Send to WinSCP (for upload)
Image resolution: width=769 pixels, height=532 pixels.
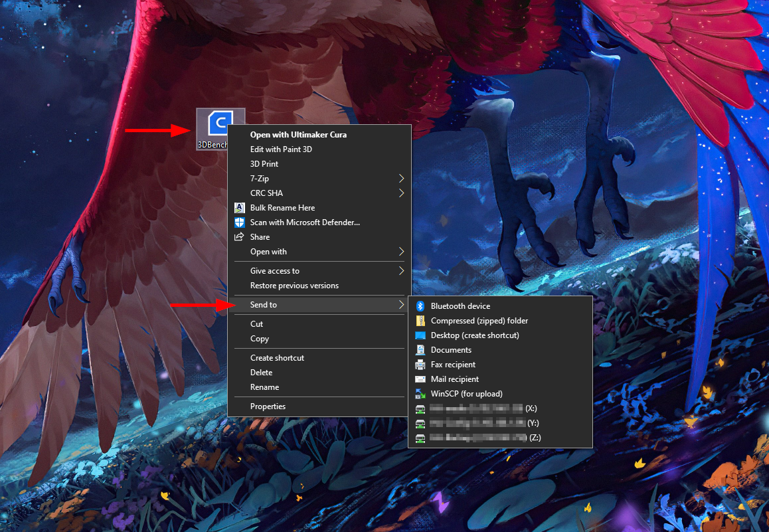tap(500, 394)
